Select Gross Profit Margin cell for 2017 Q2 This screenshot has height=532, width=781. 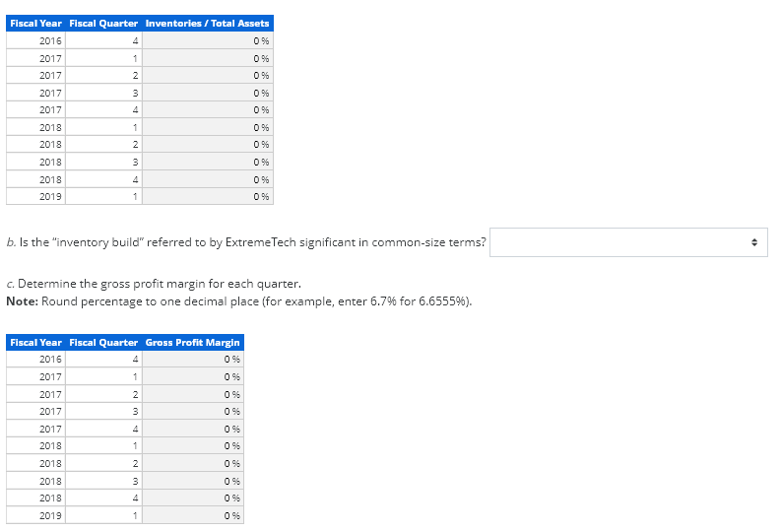[193, 394]
